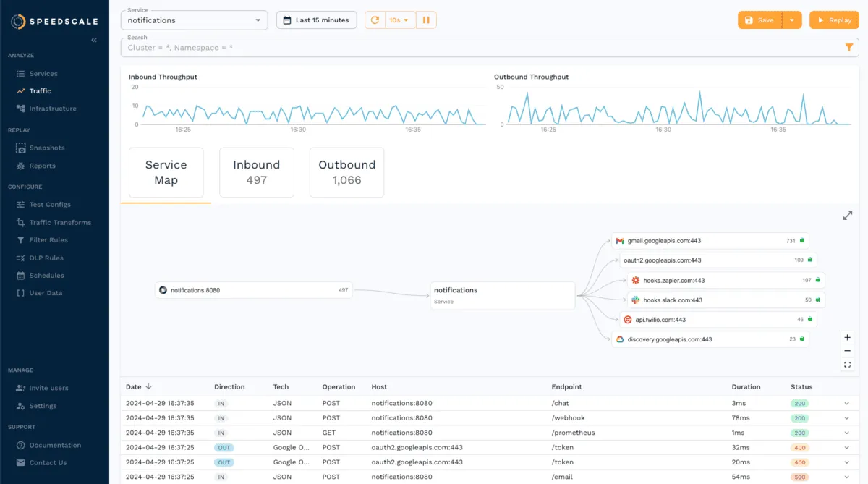
Task: Zoom in on the service map
Action: 847,337
